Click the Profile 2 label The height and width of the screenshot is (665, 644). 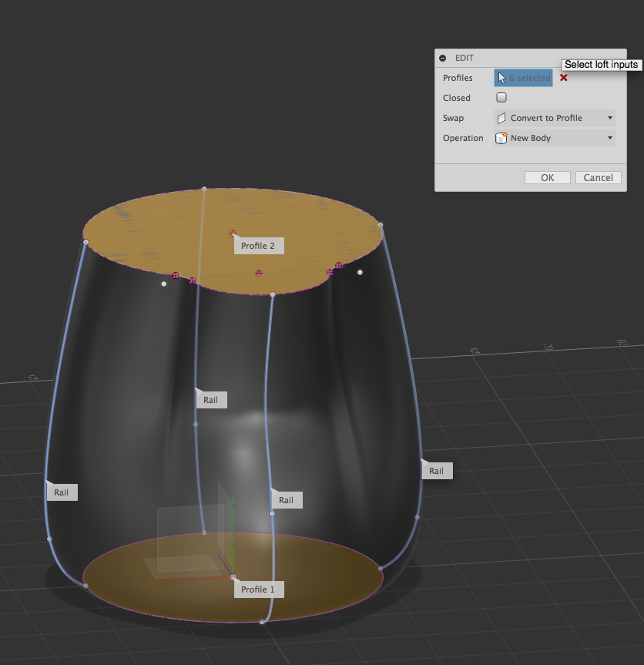pos(259,246)
